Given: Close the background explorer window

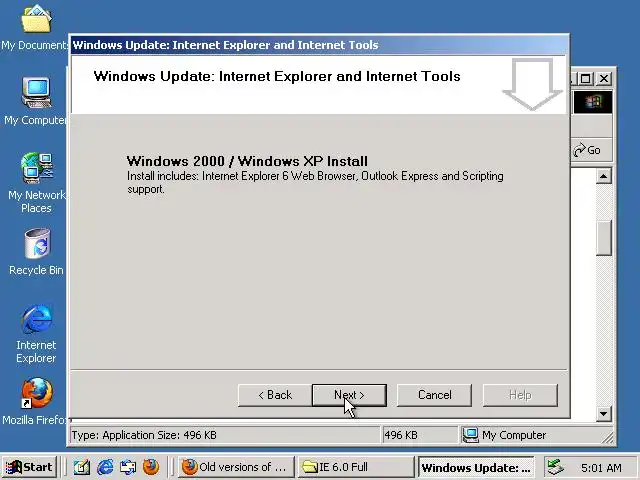Looking at the screenshot, I should (x=604, y=78).
